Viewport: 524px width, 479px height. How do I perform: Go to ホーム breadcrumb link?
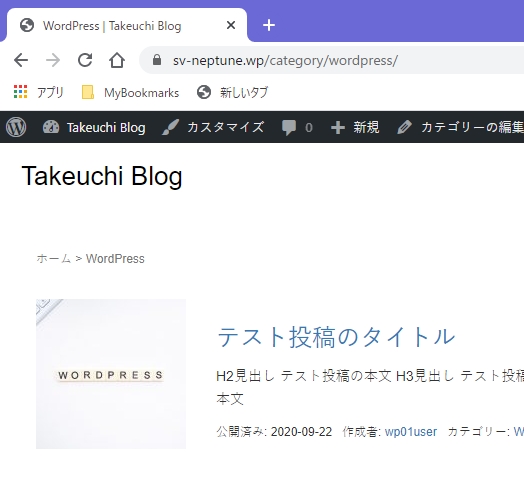click(54, 259)
